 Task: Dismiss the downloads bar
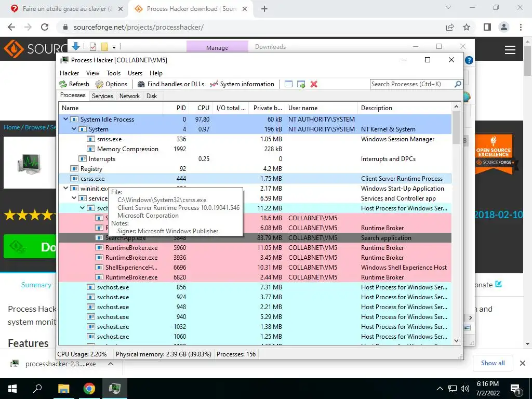click(523, 363)
